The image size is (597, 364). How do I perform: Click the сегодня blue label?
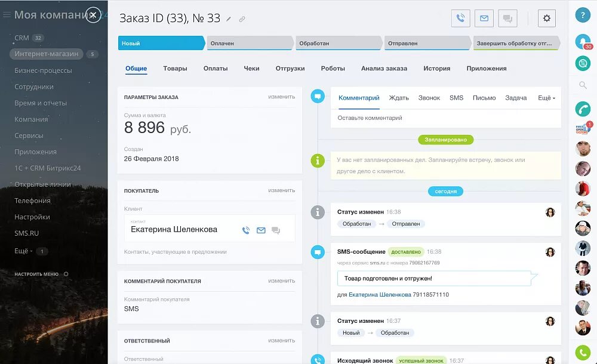pyautogui.click(x=445, y=191)
